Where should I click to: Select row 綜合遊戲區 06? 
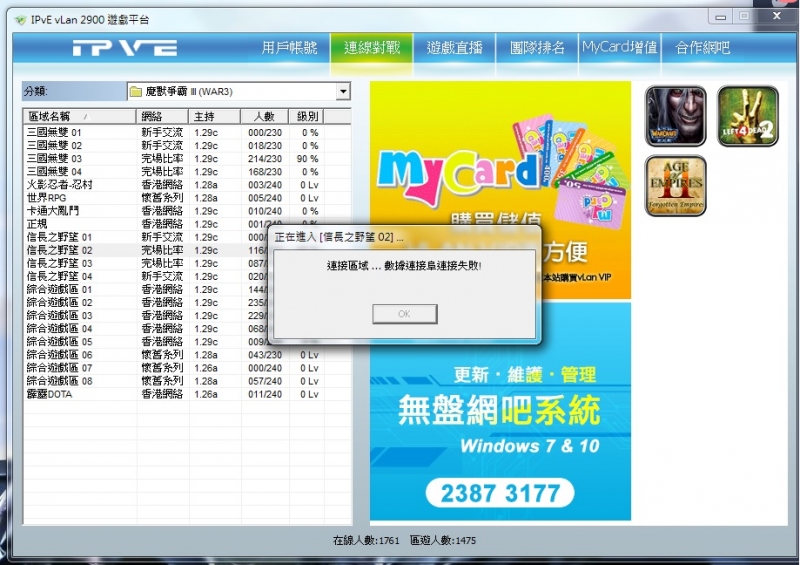pos(187,355)
